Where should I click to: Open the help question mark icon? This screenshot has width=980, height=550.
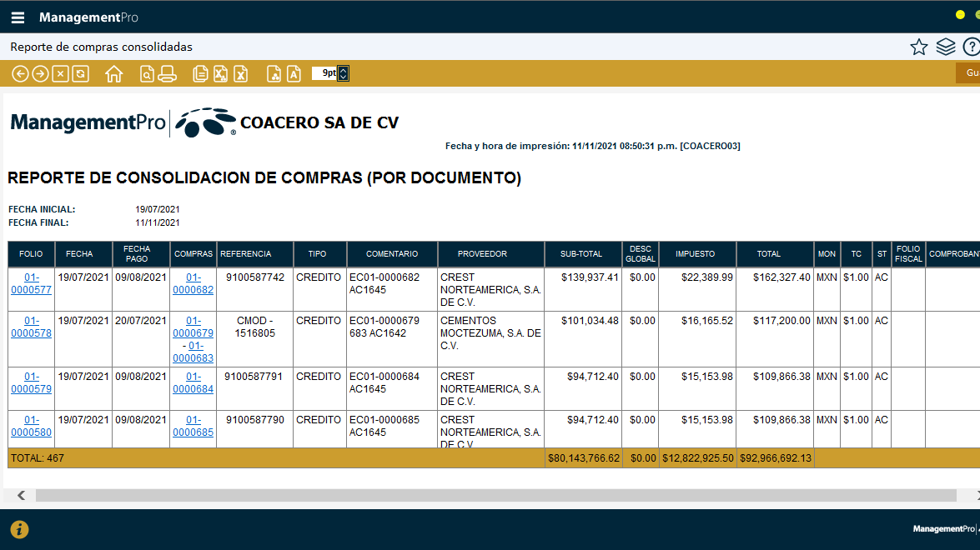tap(971, 47)
